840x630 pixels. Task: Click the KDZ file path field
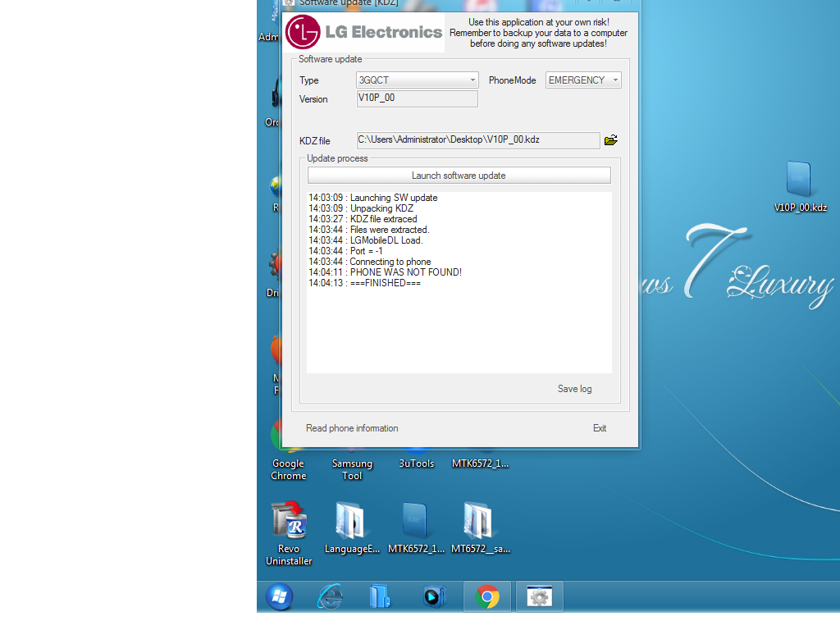click(478, 140)
